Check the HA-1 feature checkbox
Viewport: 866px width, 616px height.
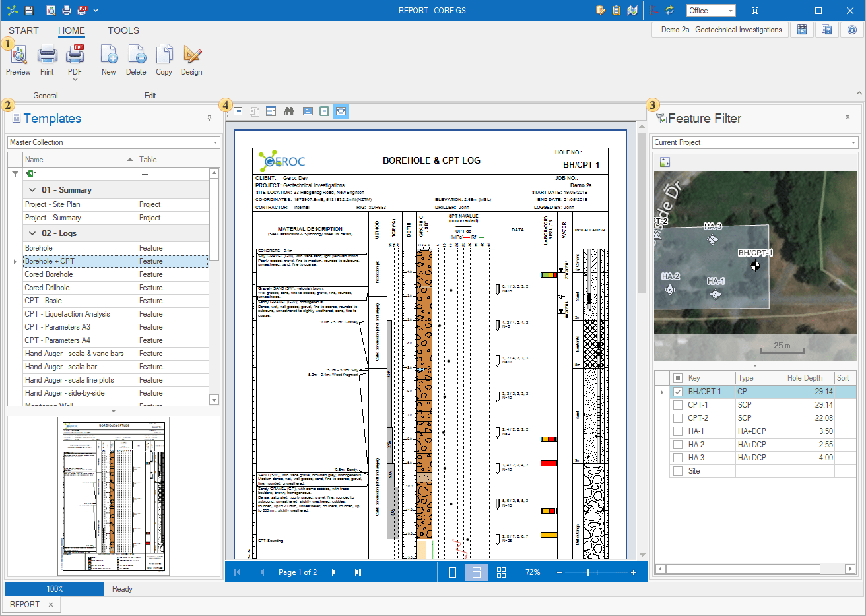(678, 431)
